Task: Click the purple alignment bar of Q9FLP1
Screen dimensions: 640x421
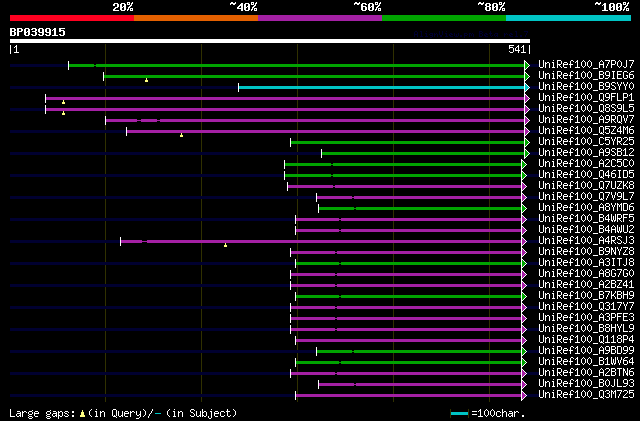Action: tap(285, 98)
